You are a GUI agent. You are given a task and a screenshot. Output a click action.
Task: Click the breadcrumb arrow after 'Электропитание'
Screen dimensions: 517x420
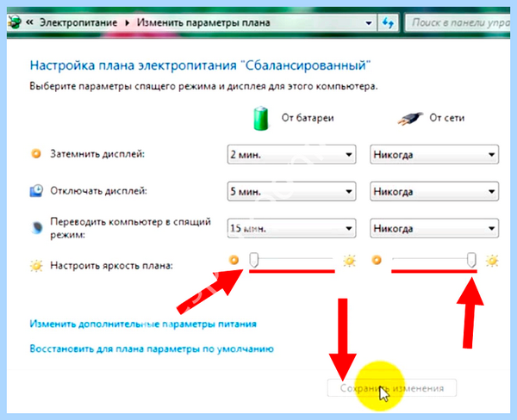click(128, 23)
